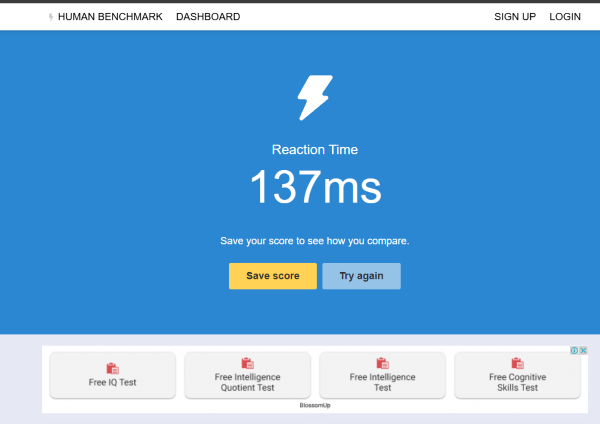Click the BlossomUp advertiser label
The height and width of the screenshot is (424, 600).
[315, 405]
